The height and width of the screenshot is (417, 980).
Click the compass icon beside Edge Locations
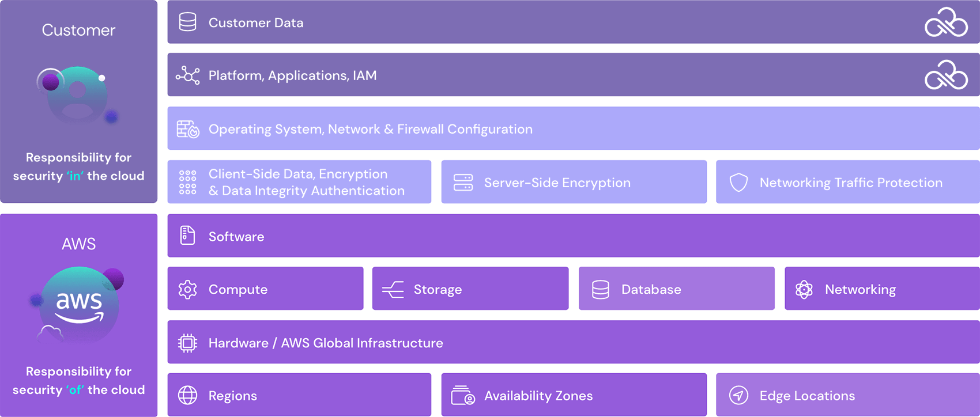click(738, 395)
